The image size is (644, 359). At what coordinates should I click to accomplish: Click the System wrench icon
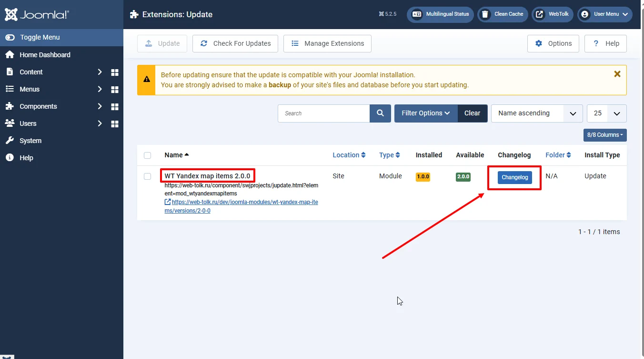pos(10,141)
